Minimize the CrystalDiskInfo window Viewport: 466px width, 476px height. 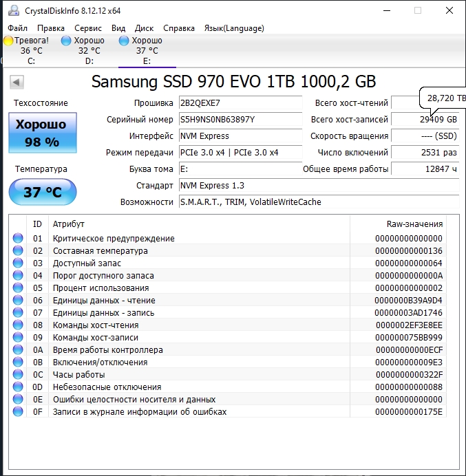[x=387, y=10]
